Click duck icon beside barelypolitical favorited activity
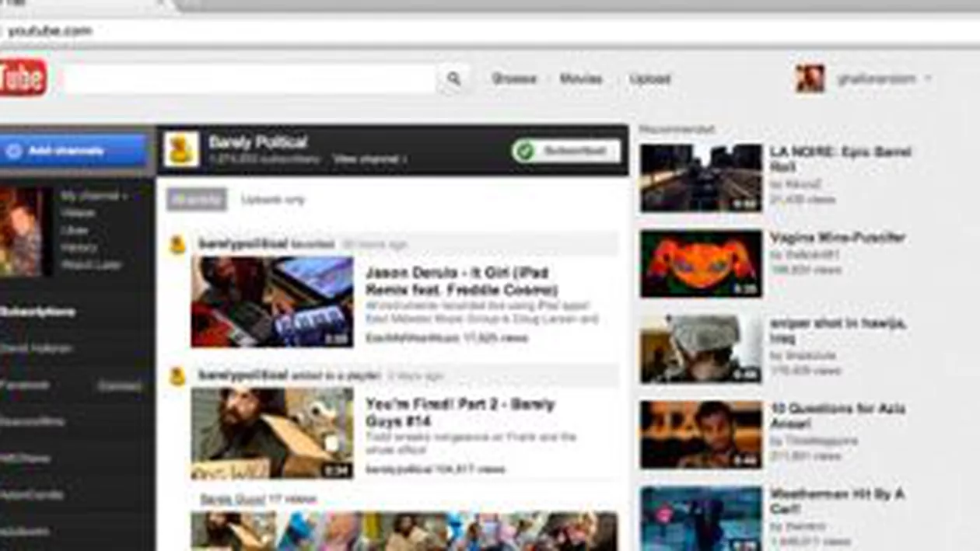The width and height of the screenshot is (980, 551). coord(177,244)
